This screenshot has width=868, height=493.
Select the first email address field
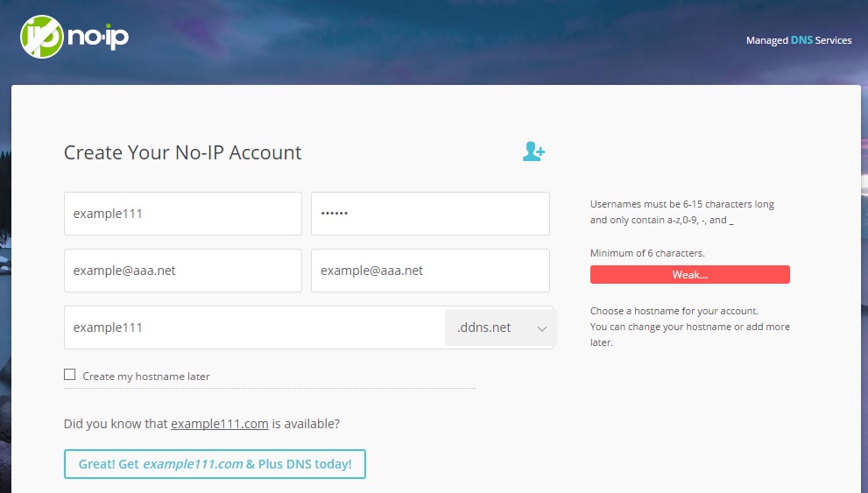pyautogui.click(x=182, y=271)
